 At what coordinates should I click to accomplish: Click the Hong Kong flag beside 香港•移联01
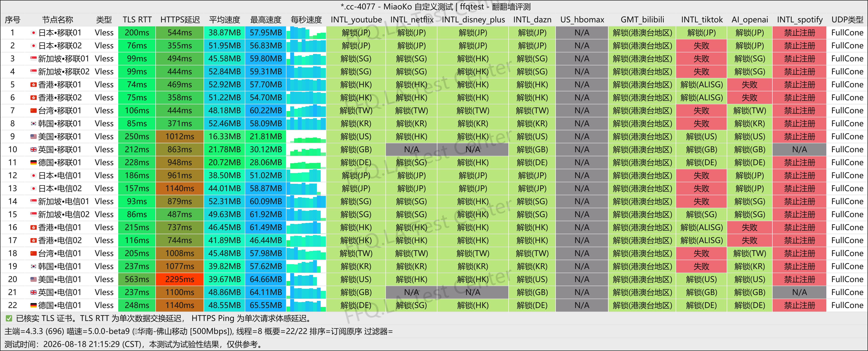pyautogui.click(x=33, y=85)
